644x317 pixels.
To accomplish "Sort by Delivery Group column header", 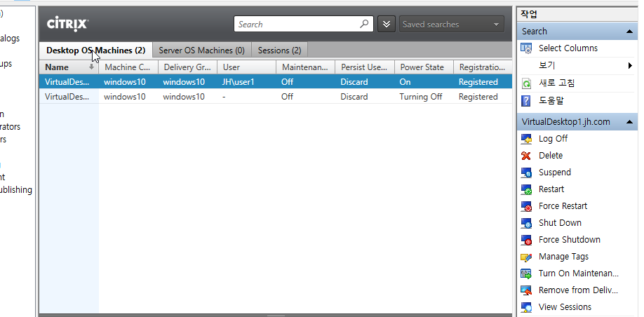I will click(x=187, y=67).
